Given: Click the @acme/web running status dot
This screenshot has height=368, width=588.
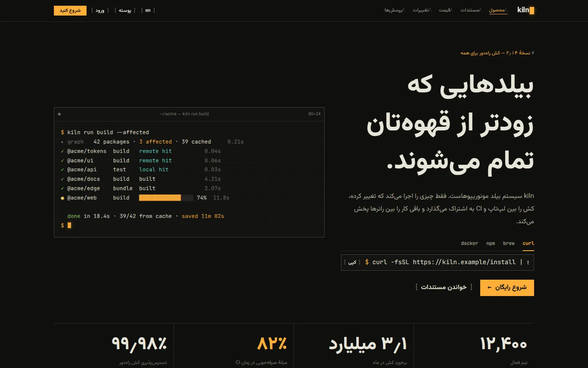Looking at the screenshot, I should (62, 198).
